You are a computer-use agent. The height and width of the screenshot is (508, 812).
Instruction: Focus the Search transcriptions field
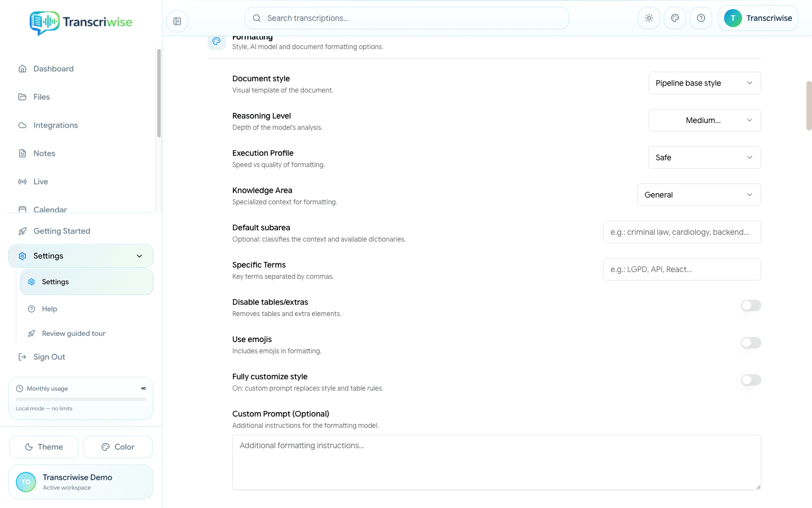407,18
